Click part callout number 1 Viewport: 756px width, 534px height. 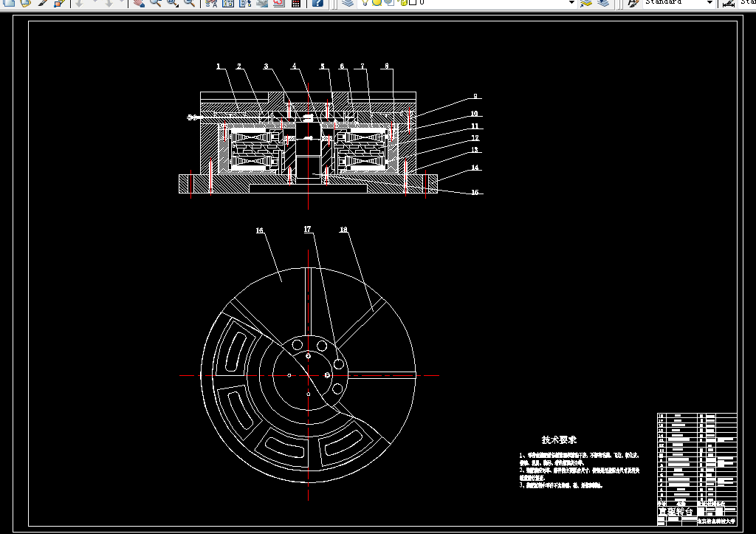click(219, 66)
